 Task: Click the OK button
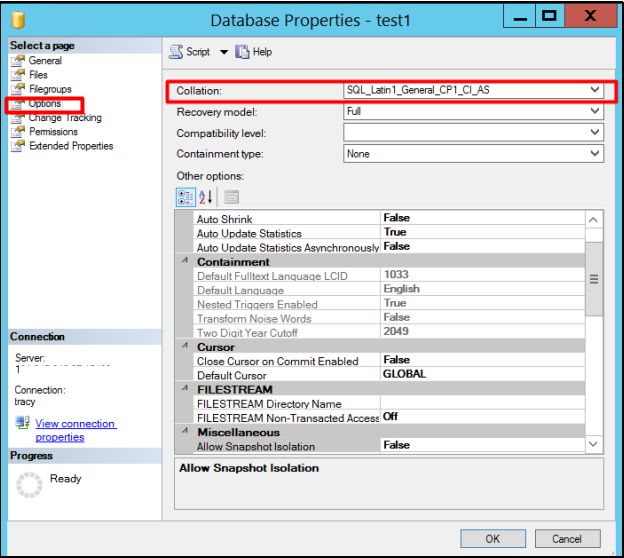pos(492,538)
